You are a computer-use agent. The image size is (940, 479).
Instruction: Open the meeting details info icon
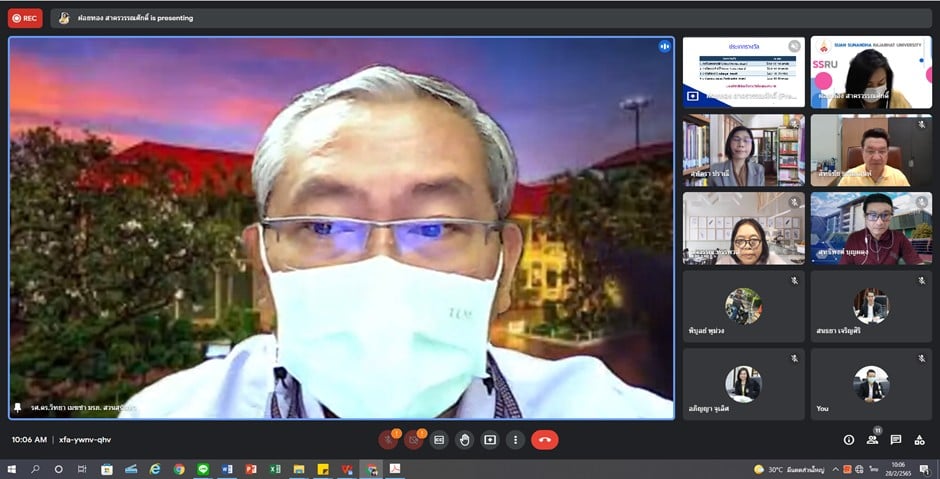coord(849,440)
